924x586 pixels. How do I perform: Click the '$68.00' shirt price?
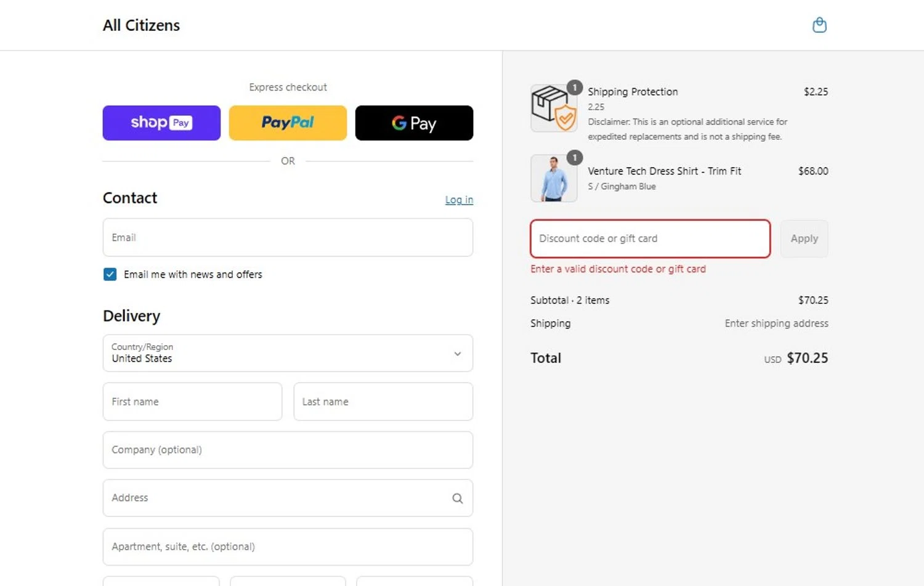[813, 171]
